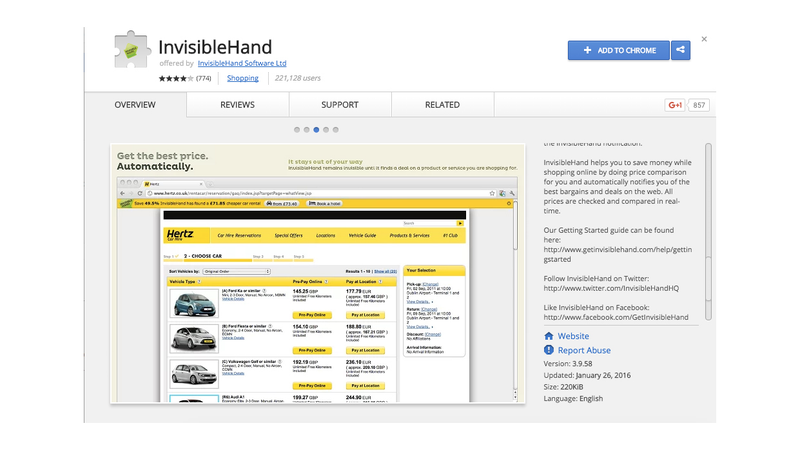The image size is (800, 450).
Task: Open the Shopping category link
Action: [x=242, y=78]
